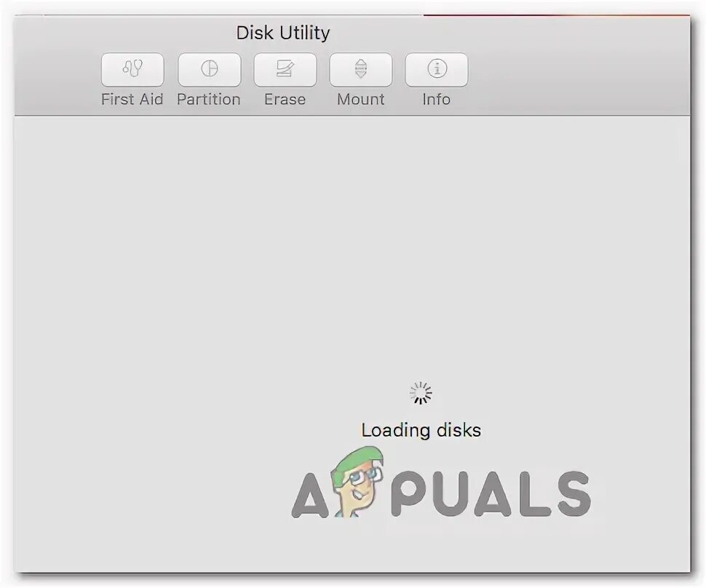Click the spinning loading indicator
The height and width of the screenshot is (588, 706).
point(421,393)
